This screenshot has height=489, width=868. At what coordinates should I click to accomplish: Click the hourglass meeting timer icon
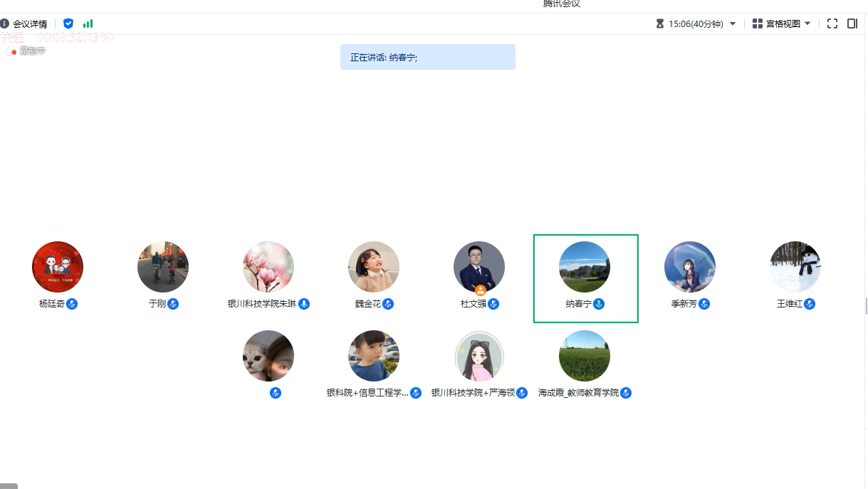coord(660,23)
